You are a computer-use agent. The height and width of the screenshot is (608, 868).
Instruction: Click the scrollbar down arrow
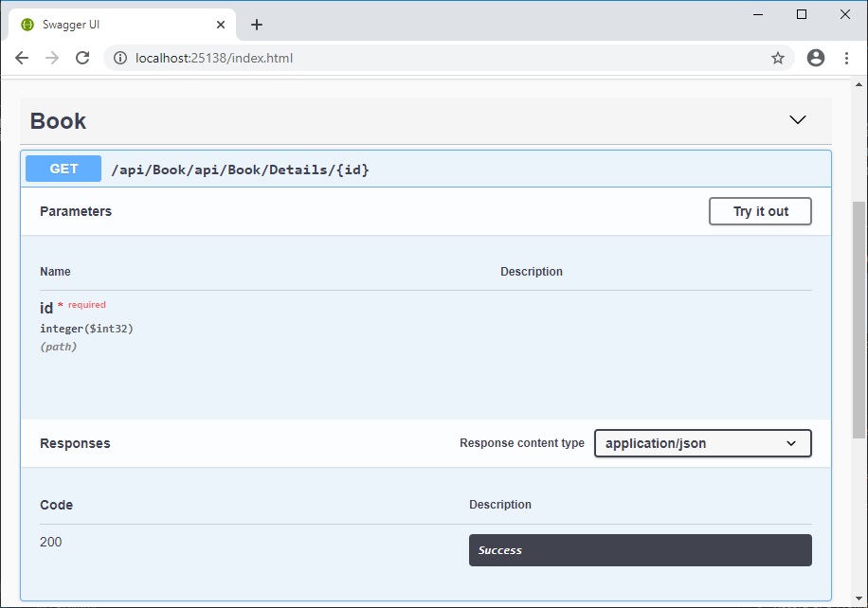[x=859, y=598]
